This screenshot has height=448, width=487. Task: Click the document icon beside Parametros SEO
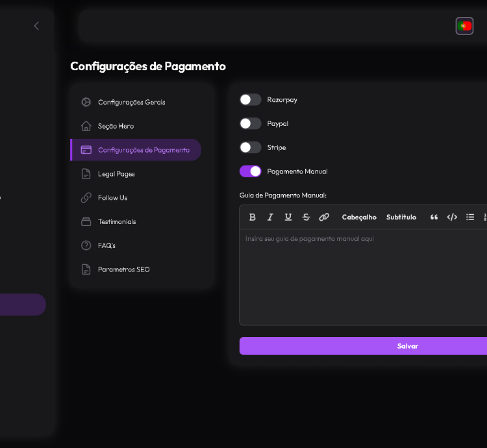[86, 269]
